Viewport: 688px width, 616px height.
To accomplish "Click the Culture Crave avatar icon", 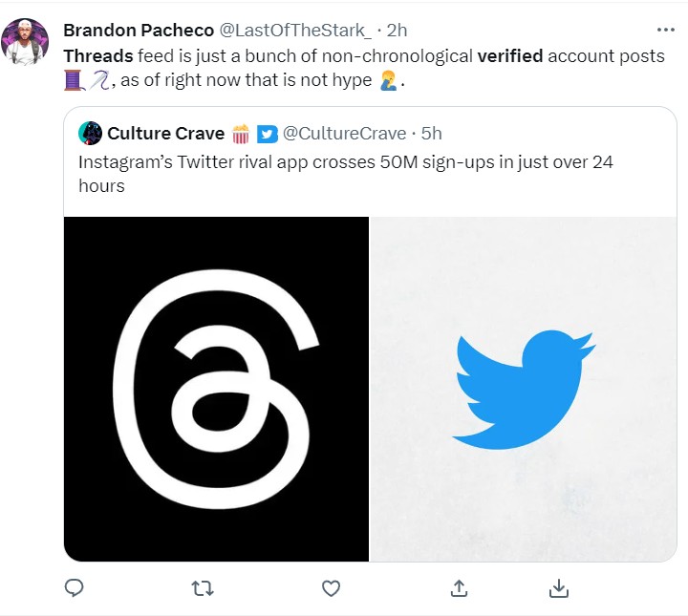I will (90, 133).
